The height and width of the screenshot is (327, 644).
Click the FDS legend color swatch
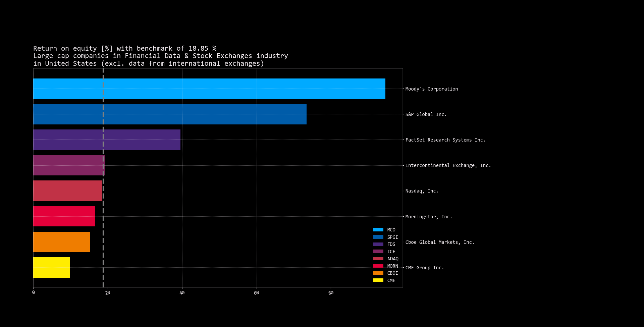[378, 244]
